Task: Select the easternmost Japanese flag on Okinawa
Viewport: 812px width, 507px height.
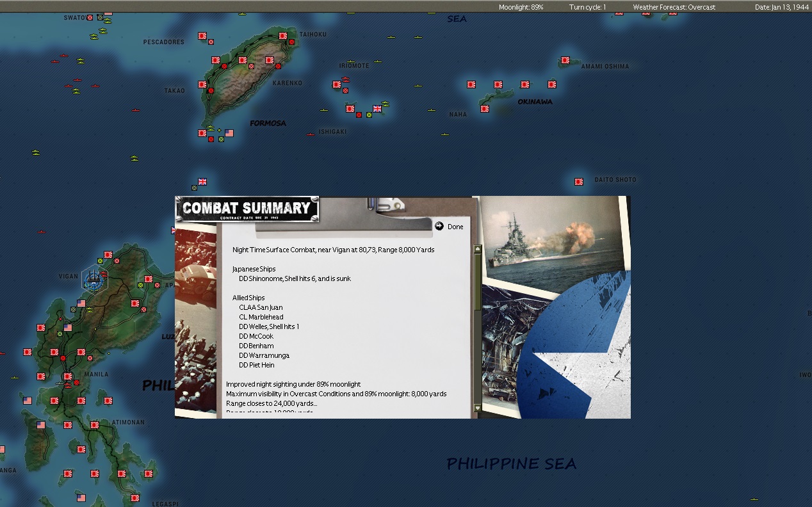Action: pos(552,84)
